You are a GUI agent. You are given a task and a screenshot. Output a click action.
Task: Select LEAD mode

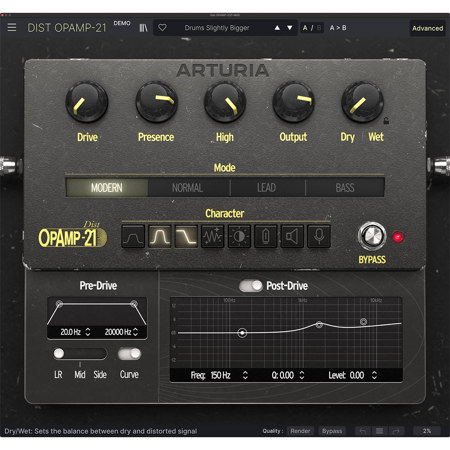267,188
